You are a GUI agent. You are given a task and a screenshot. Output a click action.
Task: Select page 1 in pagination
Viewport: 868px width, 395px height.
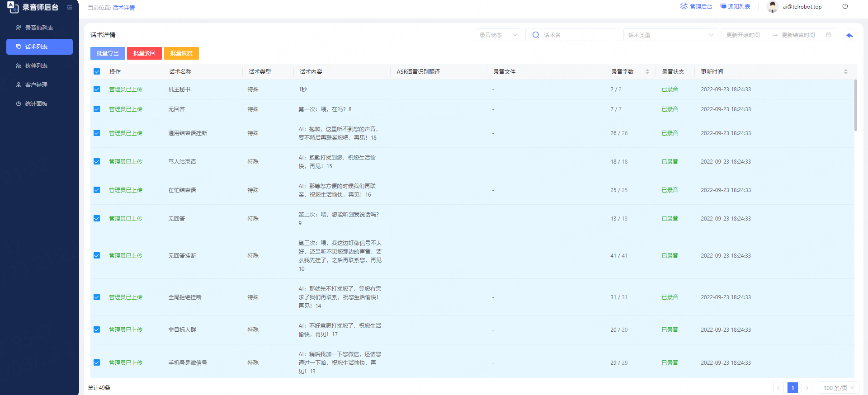793,388
